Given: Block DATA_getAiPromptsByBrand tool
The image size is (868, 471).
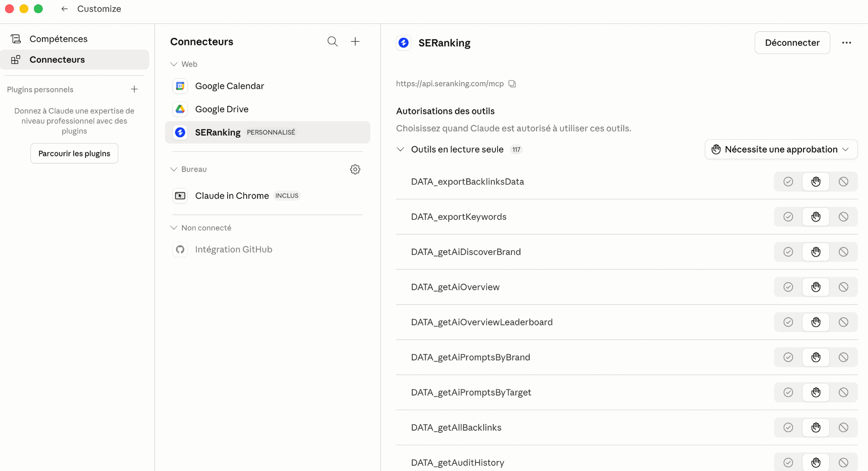Looking at the screenshot, I should tap(843, 357).
